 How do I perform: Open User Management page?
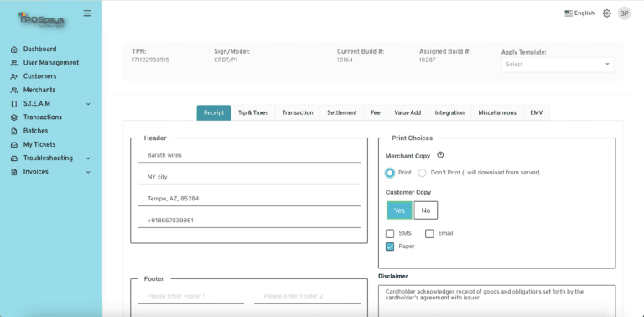[x=51, y=62]
